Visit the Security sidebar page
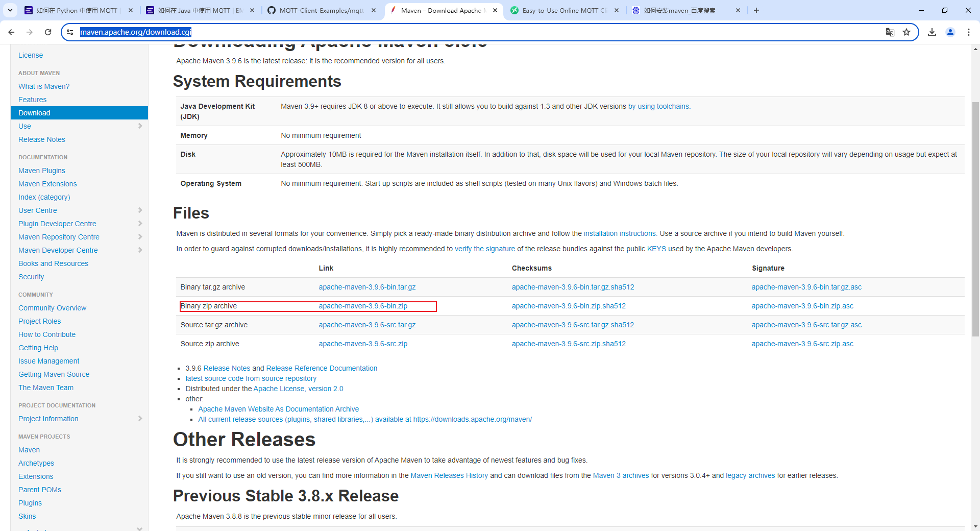The image size is (980, 531). coord(31,277)
